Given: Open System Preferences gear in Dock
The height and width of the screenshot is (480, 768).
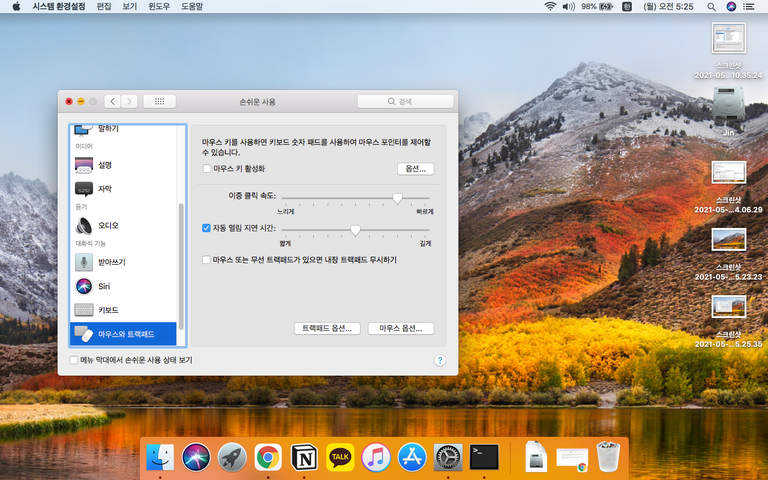Looking at the screenshot, I should (x=448, y=457).
